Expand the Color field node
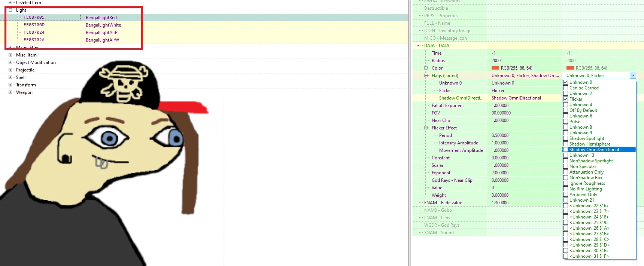Viewport: 644px width, 266px height. tap(426, 68)
